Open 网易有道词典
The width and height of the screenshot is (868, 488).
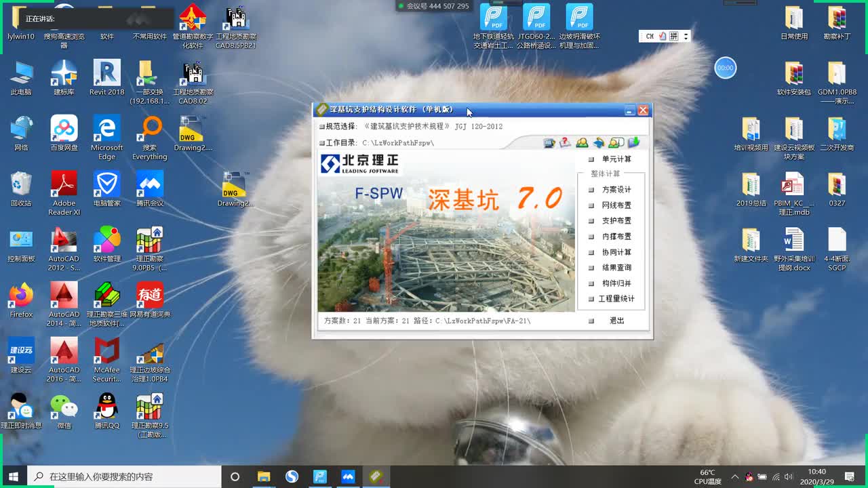pyautogui.click(x=150, y=300)
